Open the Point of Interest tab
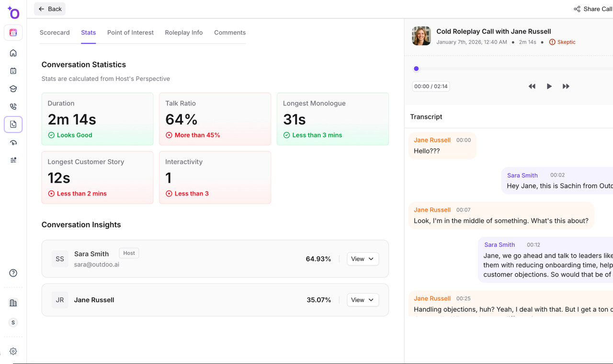The width and height of the screenshot is (613, 364). (130, 33)
